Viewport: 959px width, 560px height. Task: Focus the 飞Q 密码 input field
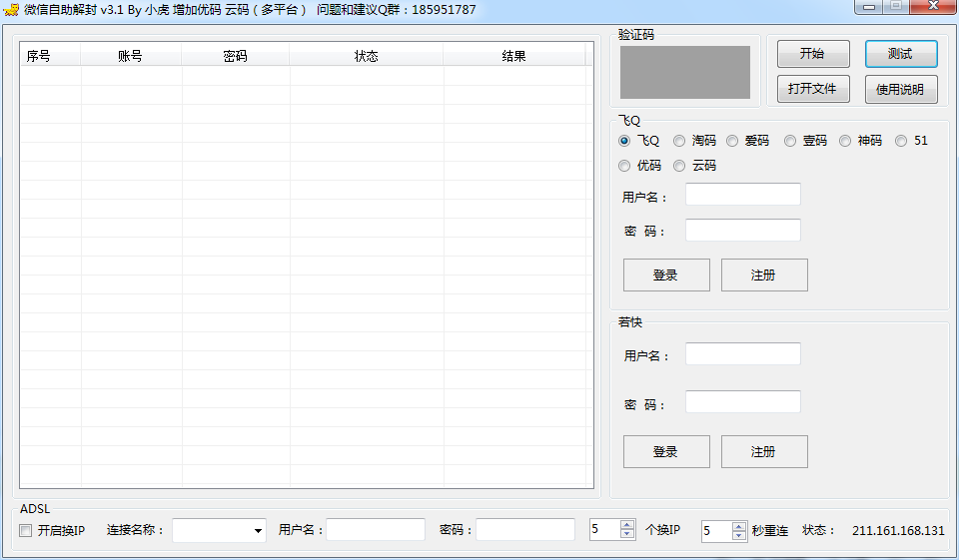coord(742,230)
